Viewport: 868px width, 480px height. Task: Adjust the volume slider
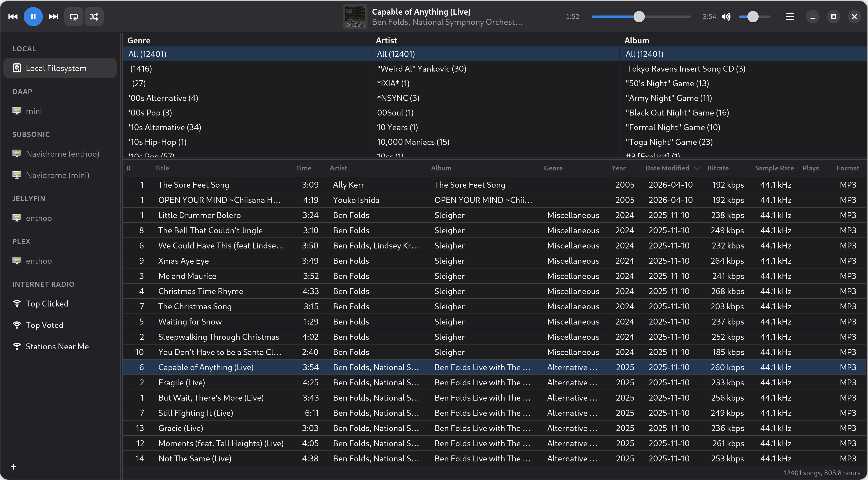tap(754, 17)
